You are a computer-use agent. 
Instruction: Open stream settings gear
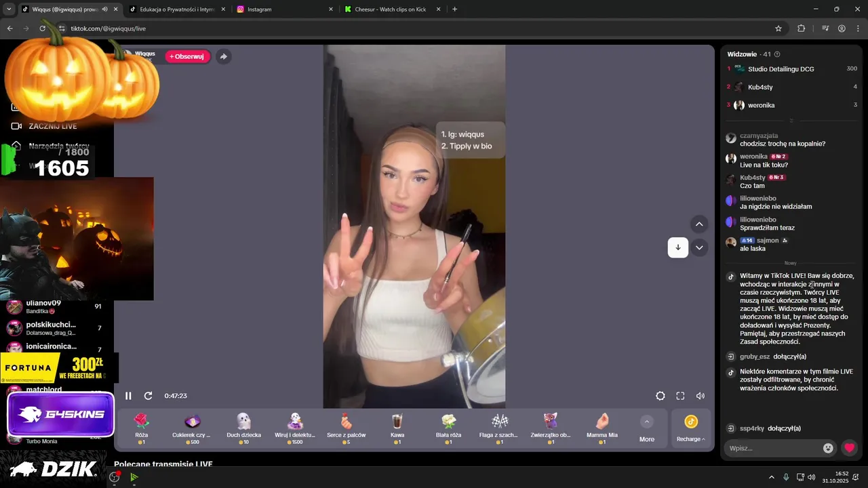(x=660, y=396)
